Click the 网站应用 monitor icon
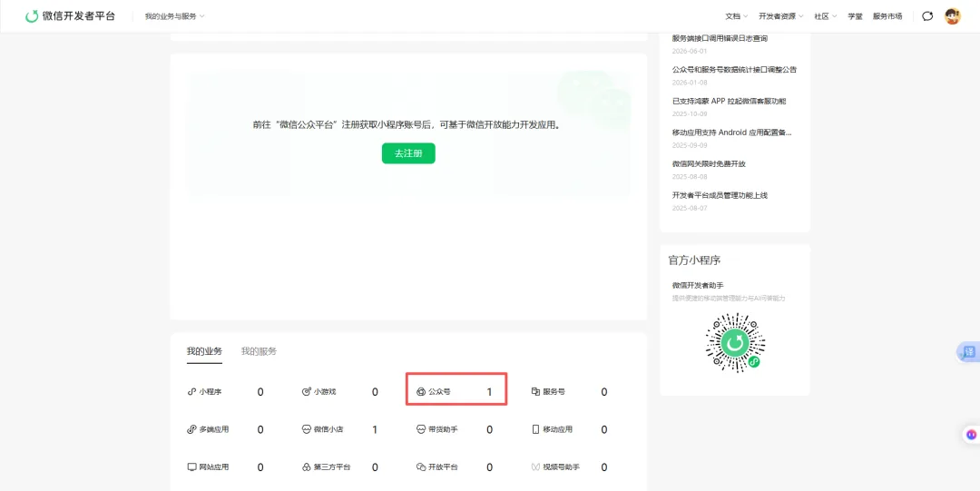Viewport: 980px width, 491px height. (191, 467)
